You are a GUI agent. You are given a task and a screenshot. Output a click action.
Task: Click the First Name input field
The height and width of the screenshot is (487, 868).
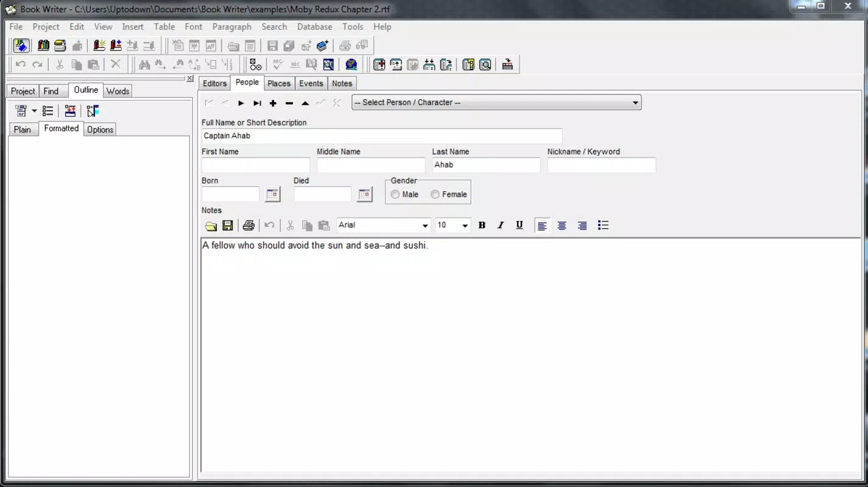[x=256, y=165]
